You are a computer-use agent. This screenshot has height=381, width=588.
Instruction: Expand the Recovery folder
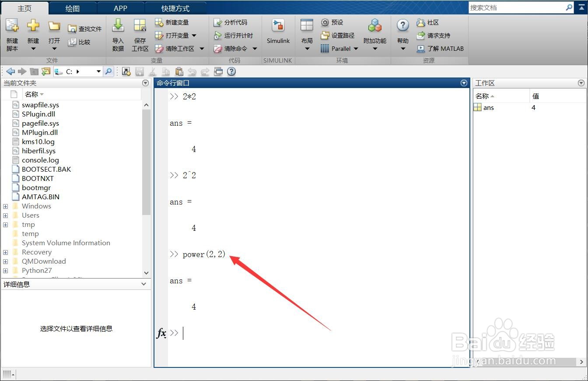coord(5,252)
